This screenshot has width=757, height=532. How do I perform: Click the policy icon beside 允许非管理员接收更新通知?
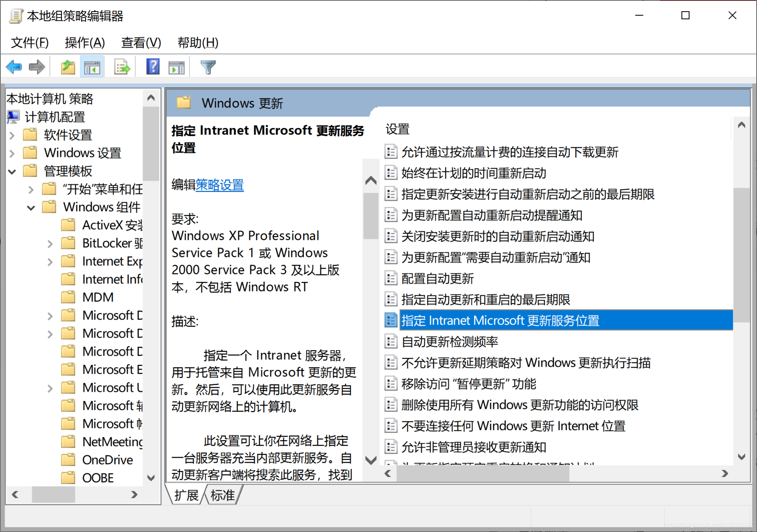391,447
